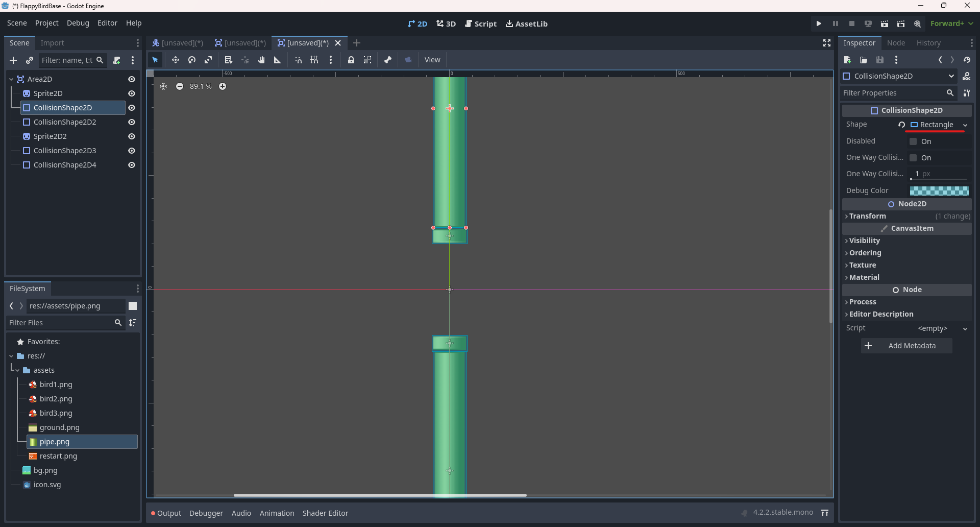Viewport: 980px width, 527px height.
Task: Select the Move Mode tool
Action: pyautogui.click(x=175, y=60)
